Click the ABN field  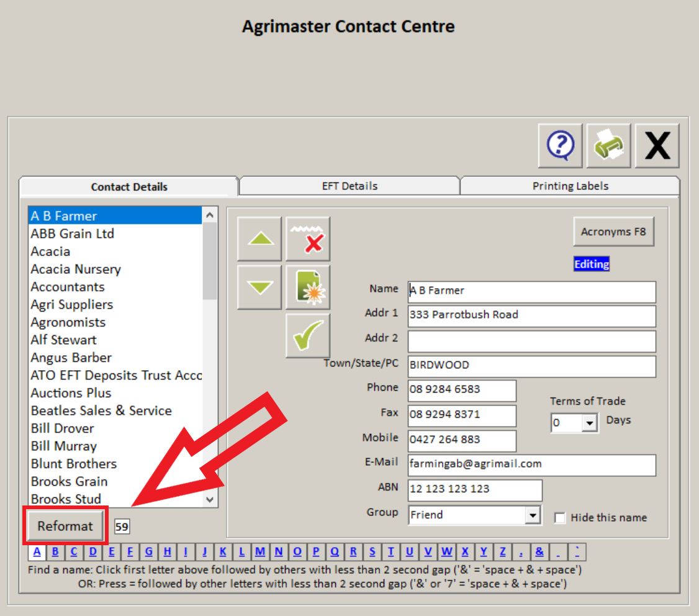[476, 490]
